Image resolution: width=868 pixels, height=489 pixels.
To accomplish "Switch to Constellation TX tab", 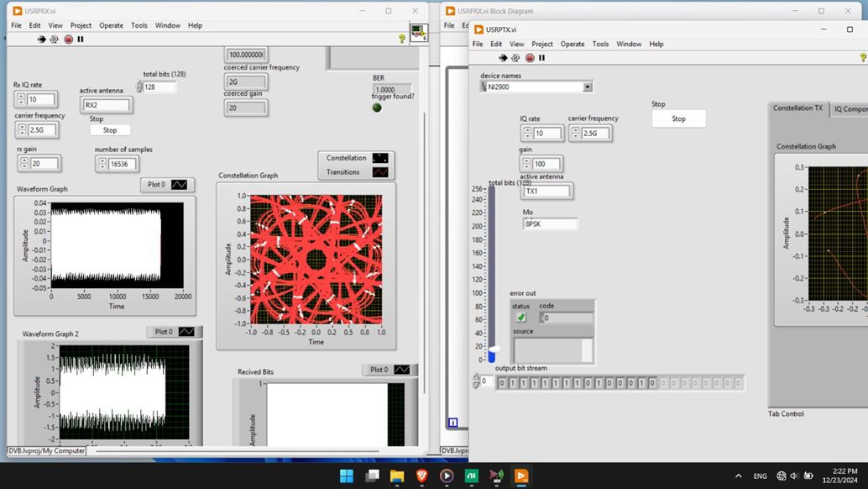I will (x=797, y=108).
